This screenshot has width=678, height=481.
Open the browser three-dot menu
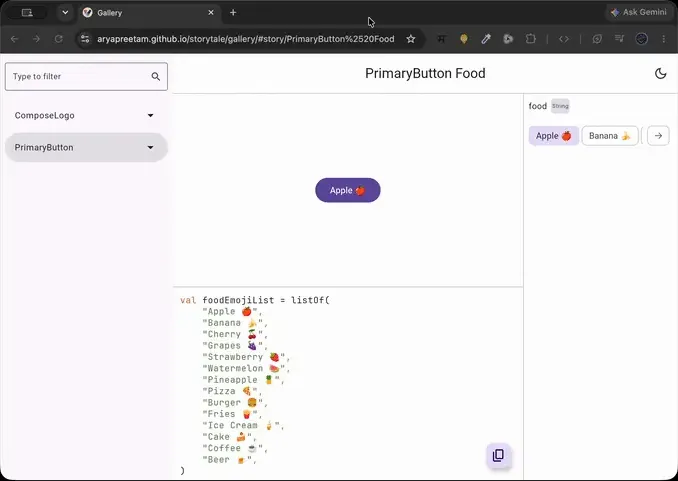[663, 39]
